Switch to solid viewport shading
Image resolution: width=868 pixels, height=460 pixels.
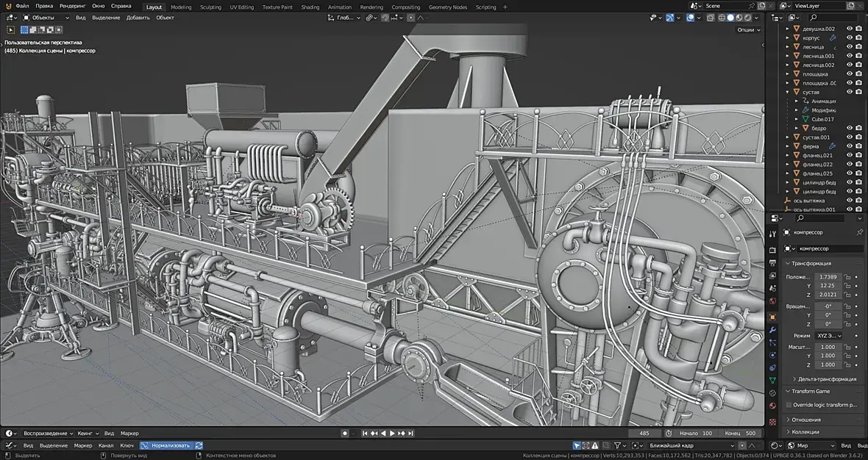730,18
